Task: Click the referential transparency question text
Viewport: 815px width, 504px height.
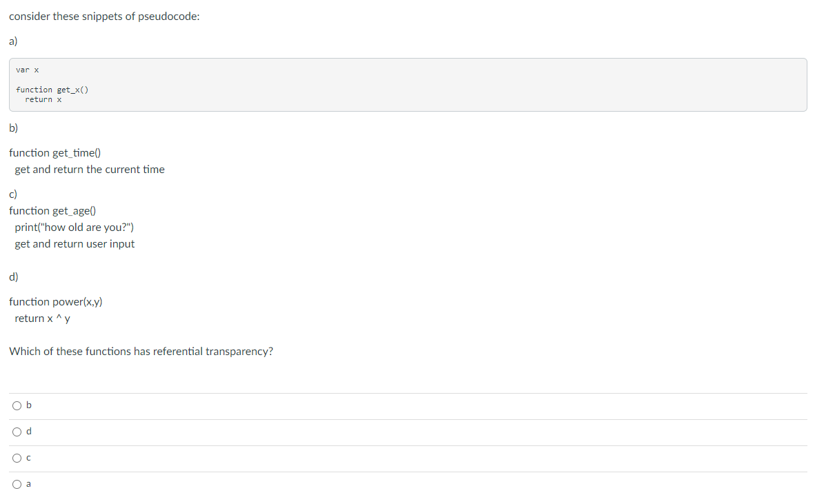Action: (x=141, y=351)
